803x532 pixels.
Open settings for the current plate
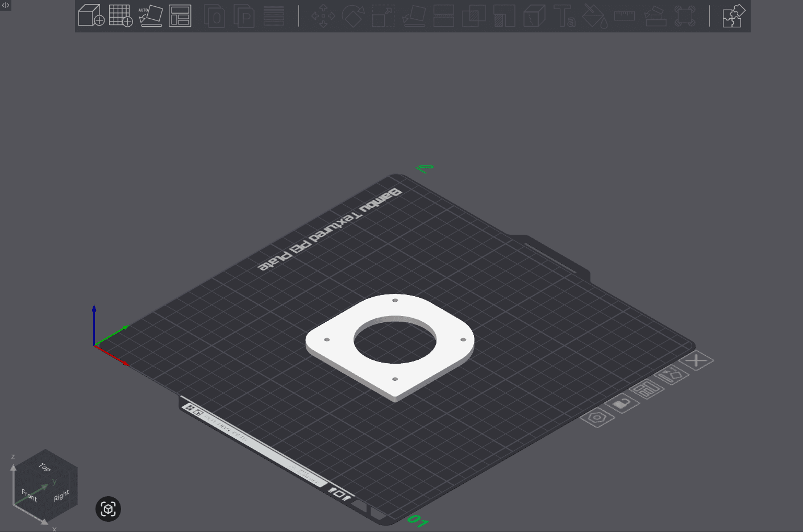pos(597,418)
